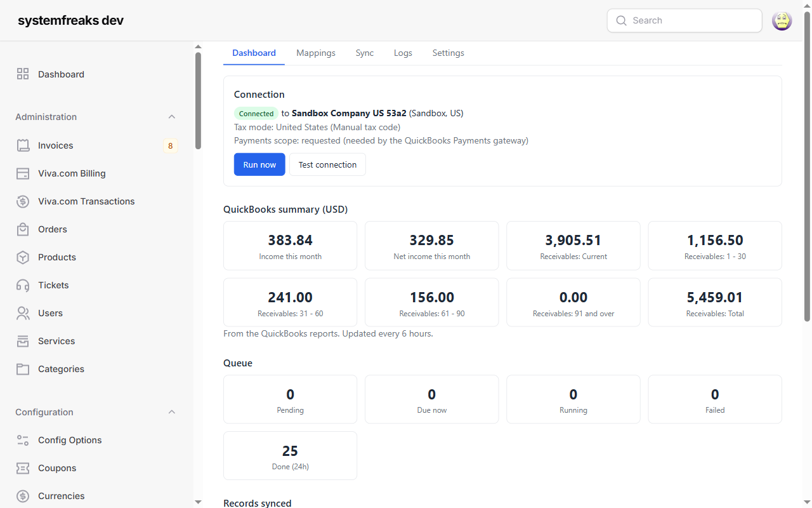The width and height of the screenshot is (812, 508).
Task: Click the Currencies coin icon
Action: click(x=23, y=496)
